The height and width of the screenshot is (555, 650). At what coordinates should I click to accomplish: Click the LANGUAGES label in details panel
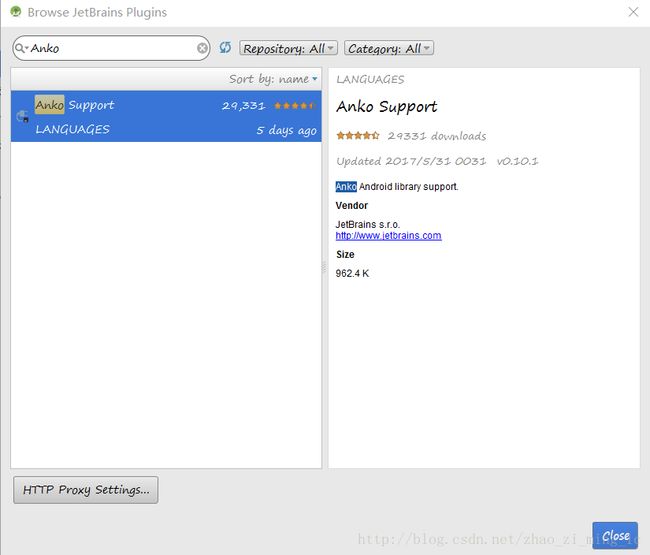(x=370, y=79)
